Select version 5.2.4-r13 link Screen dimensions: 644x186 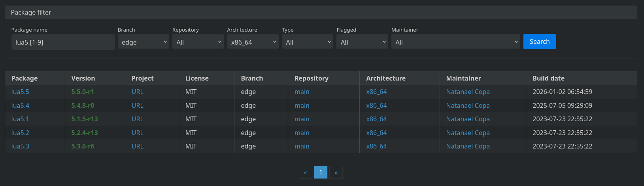coord(84,133)
